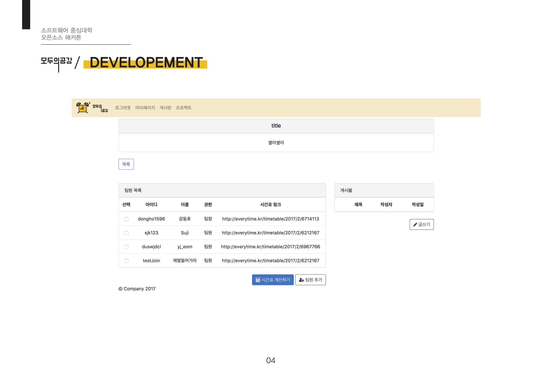Click the name 제발들어가자
Screen dimensions: 555x392
pos(185,261)
